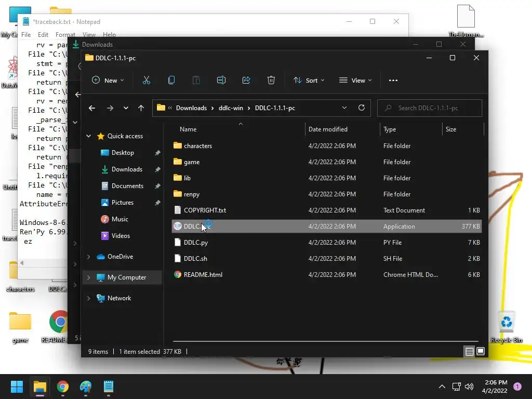Open Google Chrome from the taskbar
Image resolution: width=532 pixels, height=399 pixels.
click(x=63, y=387)
